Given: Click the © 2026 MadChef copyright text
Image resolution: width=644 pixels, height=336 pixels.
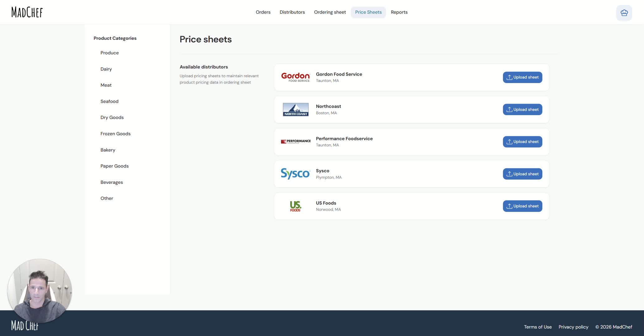Looking at the screenshot, I should [x=614, y=327].
